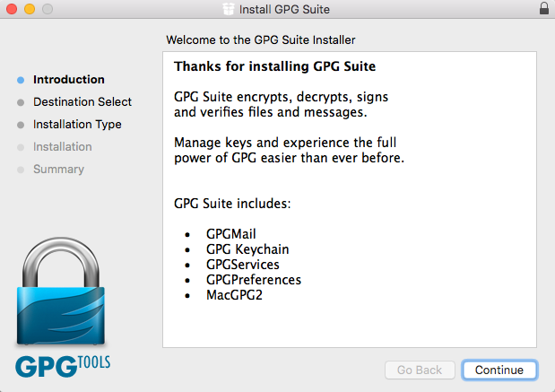Minimize the window with the yellow button
The image size is (555, 392).
click(x=30, y=9)
